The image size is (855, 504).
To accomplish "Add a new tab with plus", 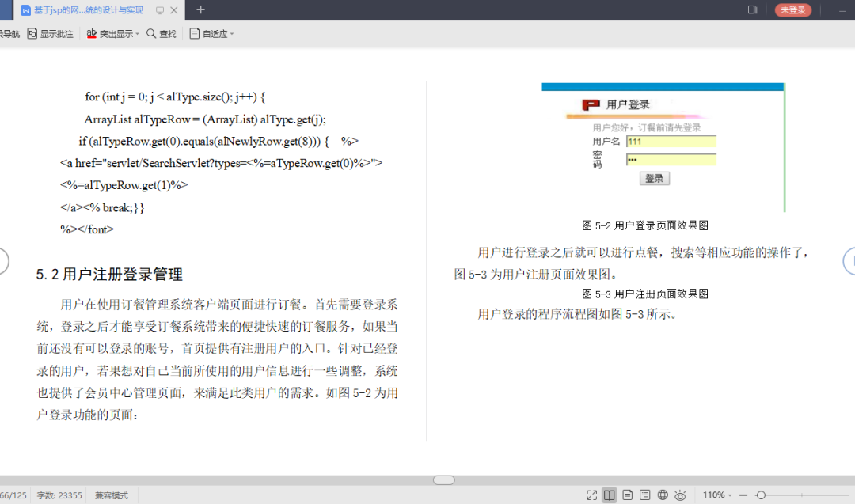I will 200,9.
